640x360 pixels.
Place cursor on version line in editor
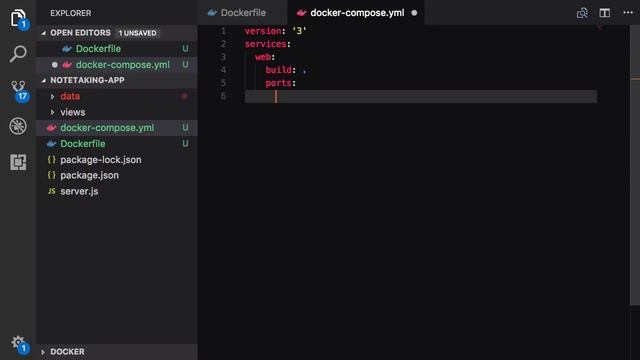(276, 31)
